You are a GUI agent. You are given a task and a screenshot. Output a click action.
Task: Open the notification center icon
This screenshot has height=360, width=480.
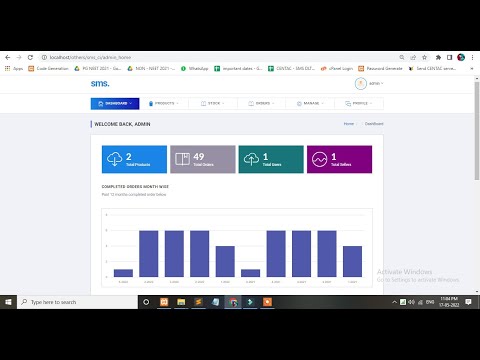[468, 302]
